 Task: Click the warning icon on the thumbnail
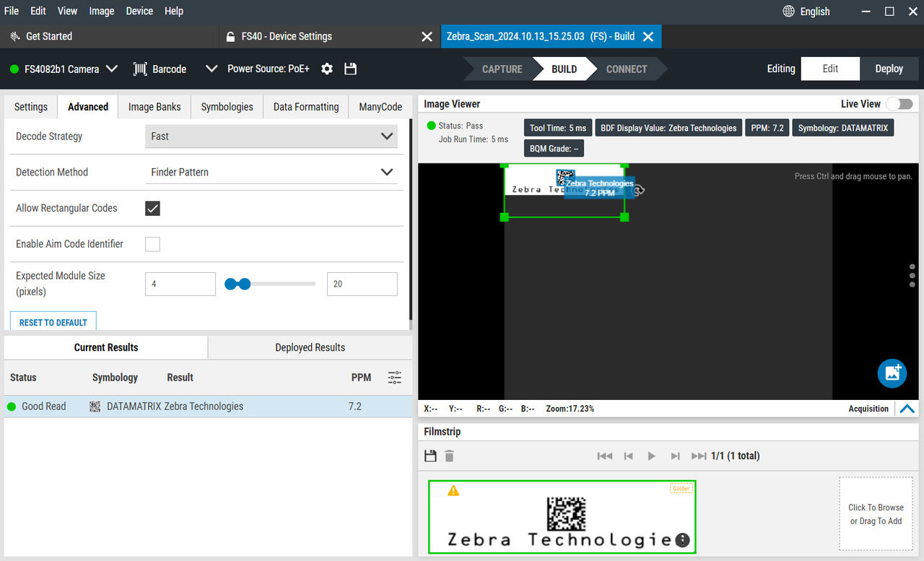pos(453,491)
